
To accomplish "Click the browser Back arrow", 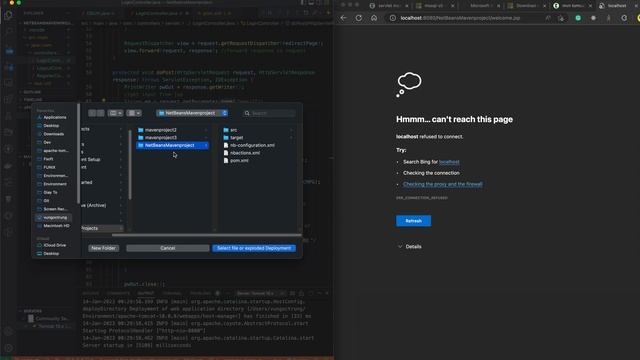I will [x=343, y=18].
